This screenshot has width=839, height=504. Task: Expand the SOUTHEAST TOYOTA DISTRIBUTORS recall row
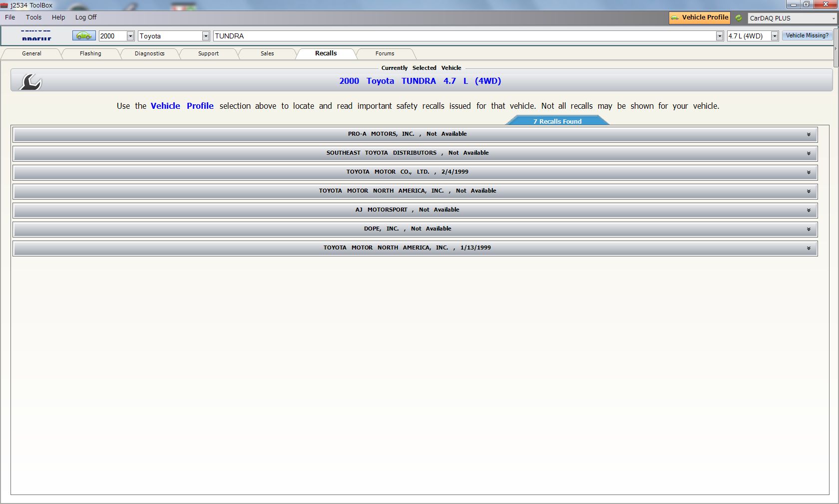click(415, 153)
